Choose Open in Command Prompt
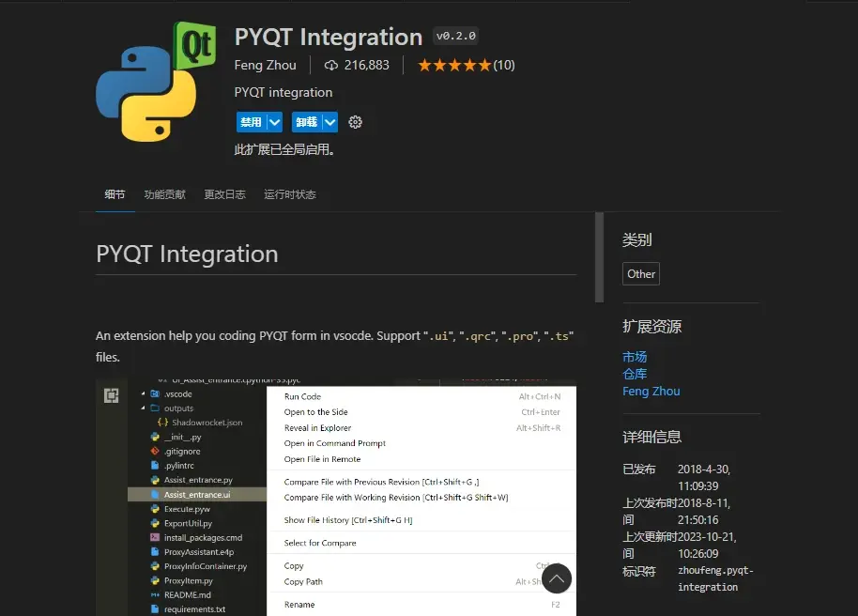858x616 pixels. point(421,443)
